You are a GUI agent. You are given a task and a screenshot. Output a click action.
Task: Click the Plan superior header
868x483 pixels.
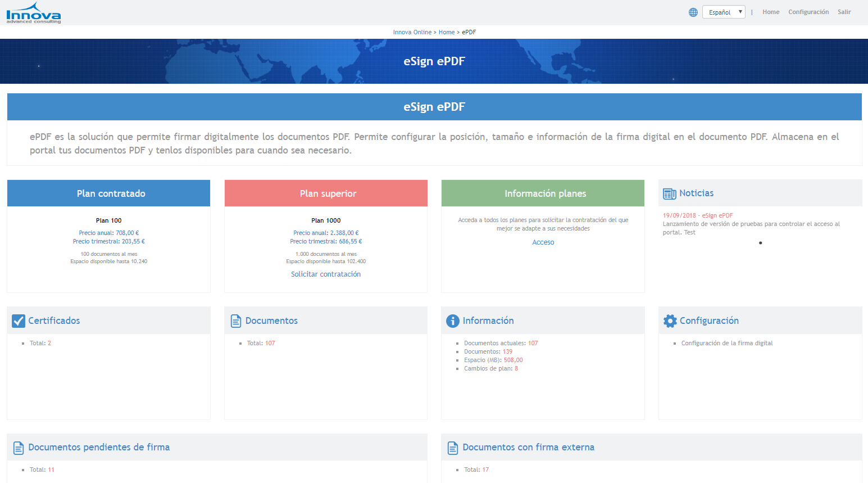coord(326,193)
